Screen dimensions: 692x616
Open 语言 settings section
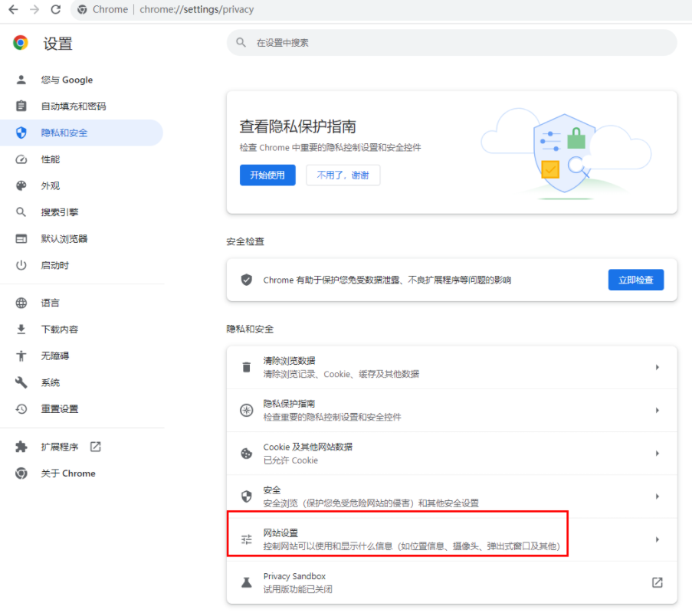(x=82, y=303)
